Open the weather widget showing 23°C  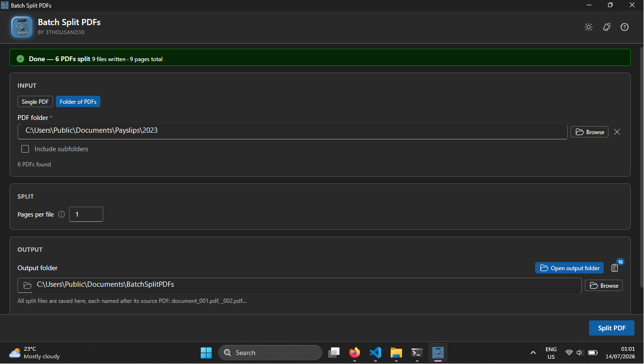point(35,353)
